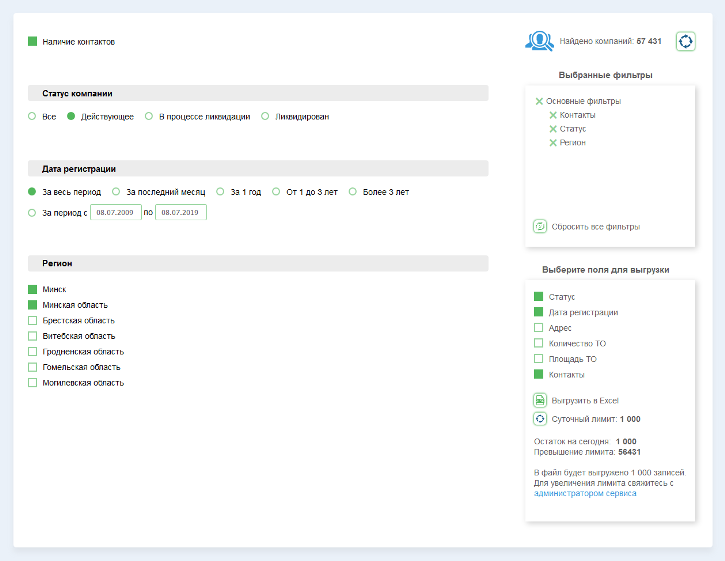Check the Площадь ТО export field
The width and height of the screenshot is (725, 561).
tap(539, 359)
